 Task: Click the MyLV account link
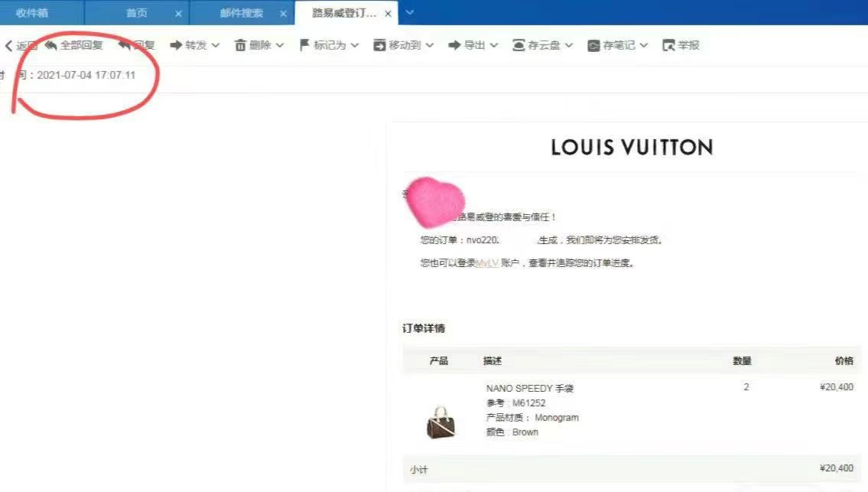[487, 262]
